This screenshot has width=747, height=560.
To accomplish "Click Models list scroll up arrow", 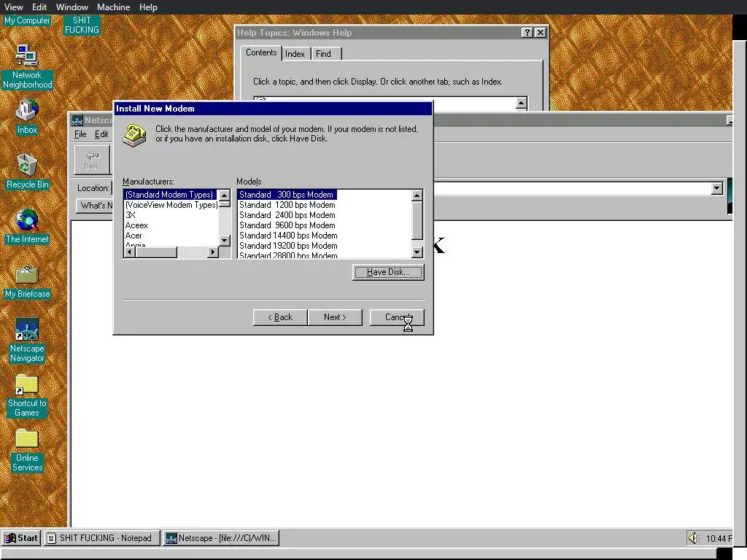I will click(417, 195).
